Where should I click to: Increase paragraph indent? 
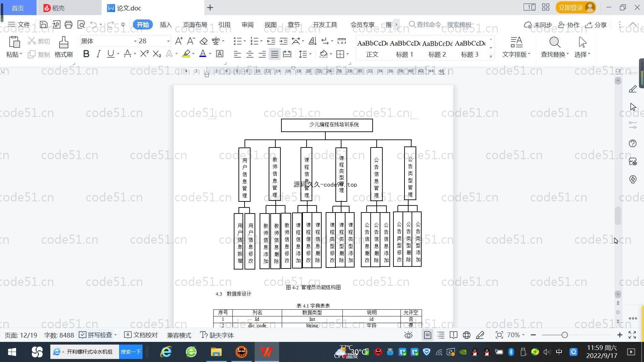tap(283, 41)
